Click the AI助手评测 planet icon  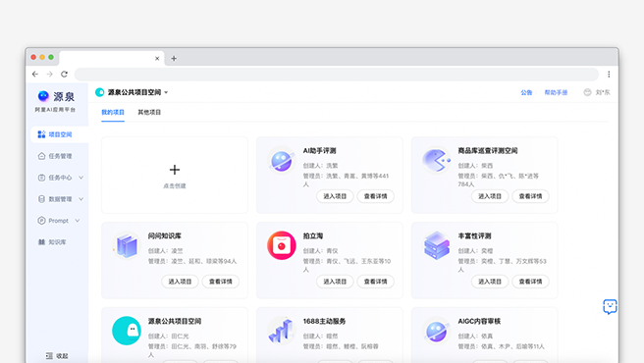pos(282,161)
